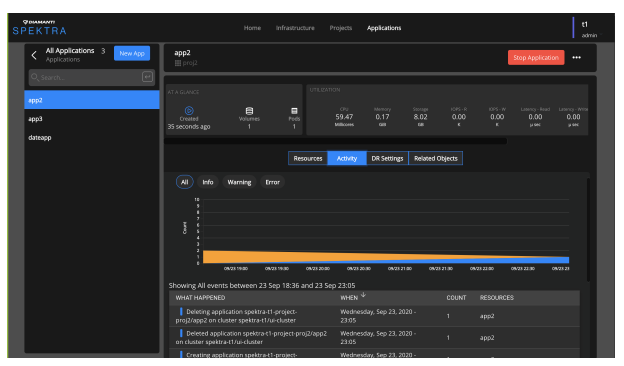Screen dimensions: 624x366
Task: Sort by WHEN column arrow
Action: [363, 295]
